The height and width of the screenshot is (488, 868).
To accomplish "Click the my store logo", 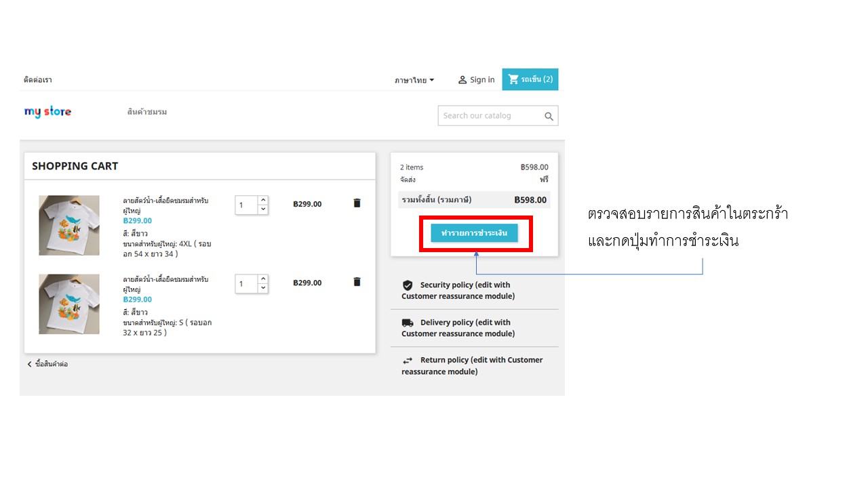I will (x=47, y=112).
